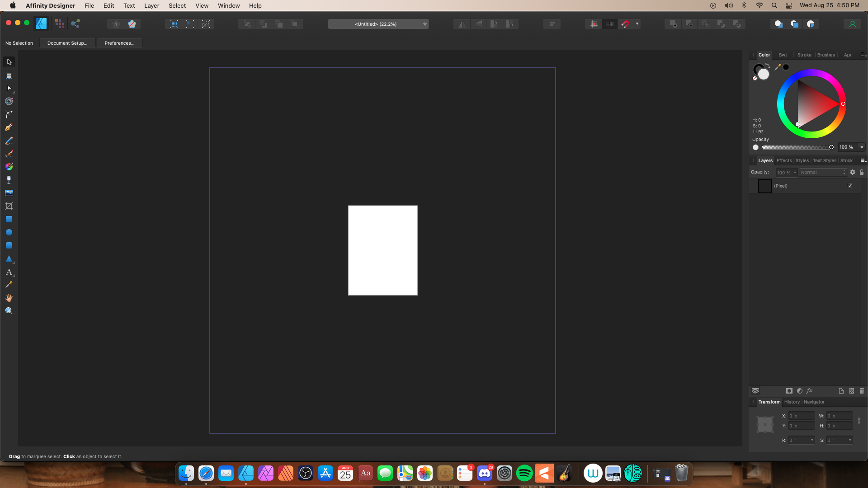
Task: Select the Vector Brush tool
Action: (x=9, y=153)
